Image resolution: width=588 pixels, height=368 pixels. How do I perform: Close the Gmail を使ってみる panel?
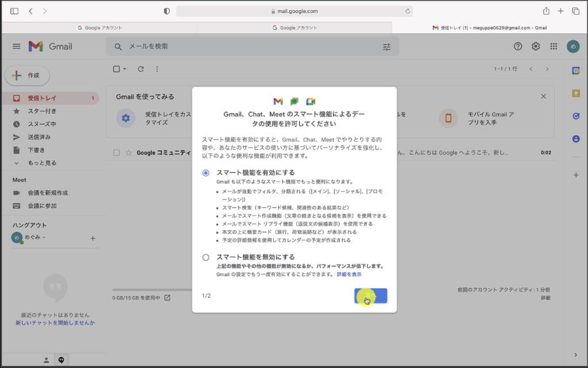pyautogui.click(x=543, y=96)
